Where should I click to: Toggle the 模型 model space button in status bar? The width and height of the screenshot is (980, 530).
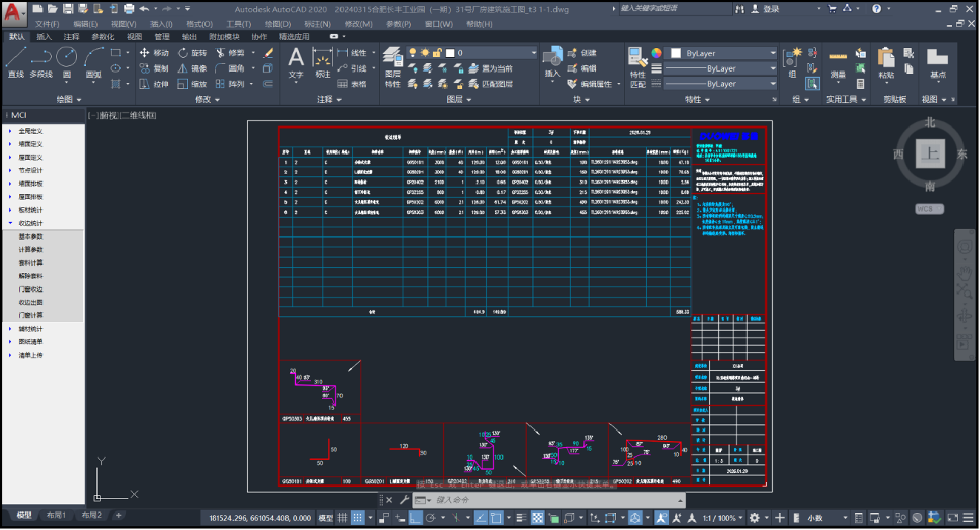[x=326, y=518]
